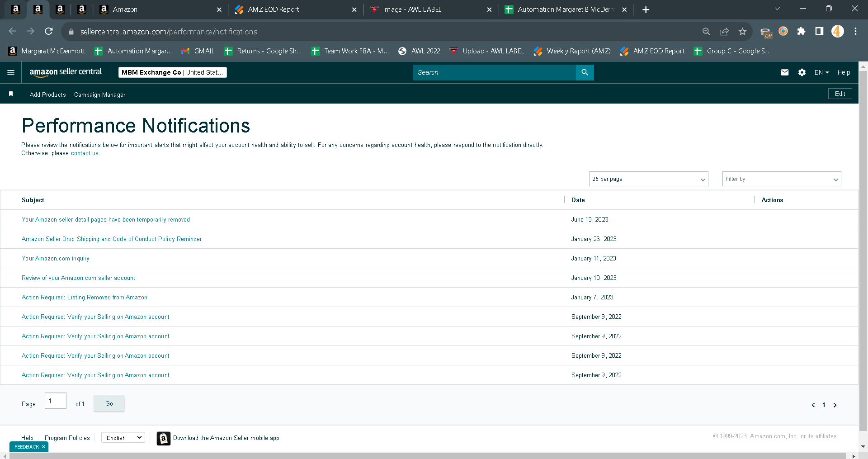This screenshot has width=868, height=459.
Task: Open the Campaign Manager menu item
Action: pyautogui.click(x=100, y=95)
